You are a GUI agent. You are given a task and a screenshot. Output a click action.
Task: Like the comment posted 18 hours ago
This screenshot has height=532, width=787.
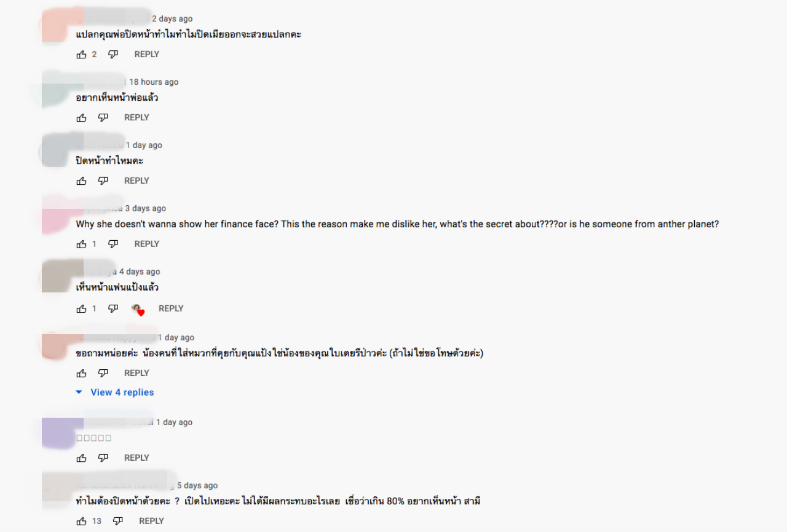(81, 118)
